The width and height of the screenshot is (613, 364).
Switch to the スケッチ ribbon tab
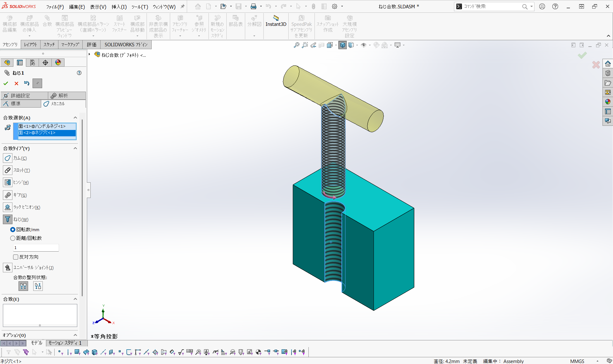(49, 45)
